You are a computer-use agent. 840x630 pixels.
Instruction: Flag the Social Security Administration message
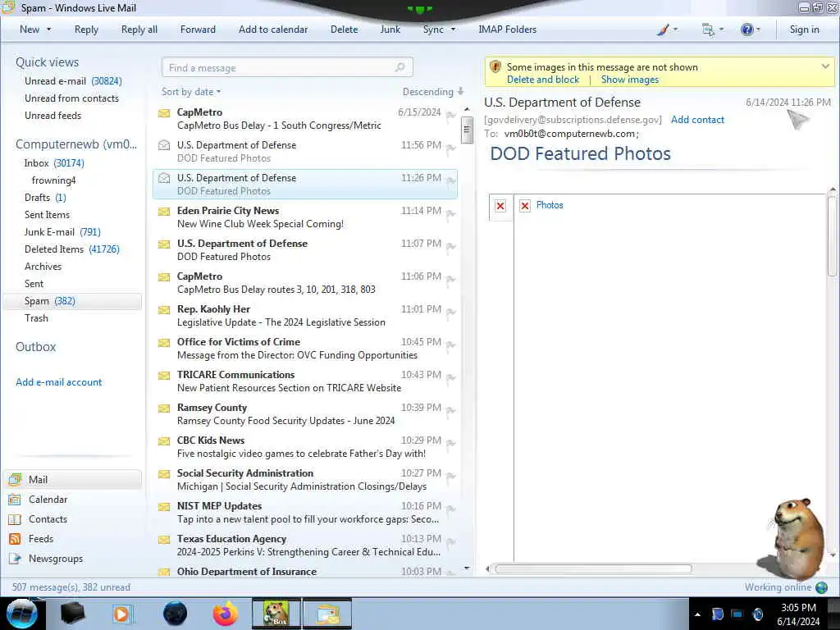[450, 477]
